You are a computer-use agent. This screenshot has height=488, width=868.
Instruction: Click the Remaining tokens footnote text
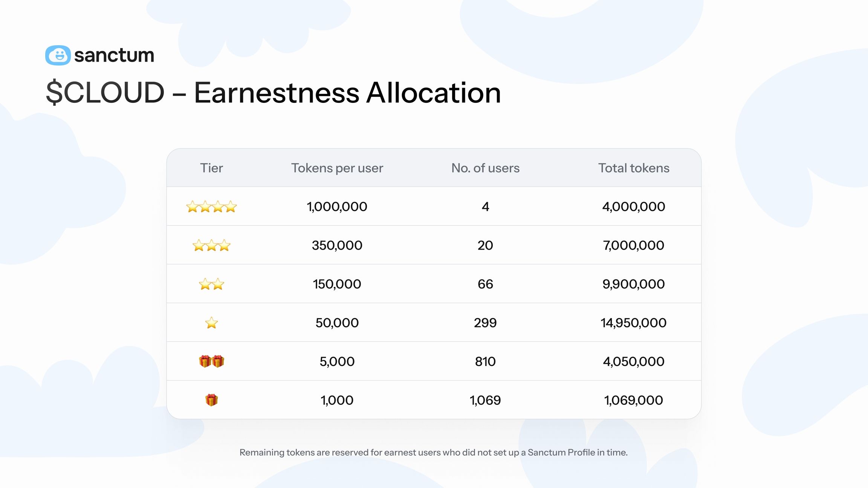434,452
